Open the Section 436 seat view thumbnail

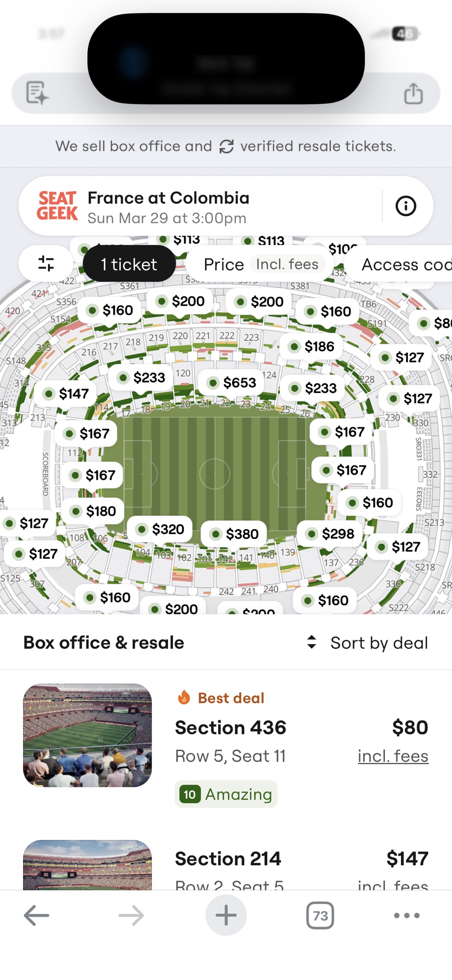[87, 735]
